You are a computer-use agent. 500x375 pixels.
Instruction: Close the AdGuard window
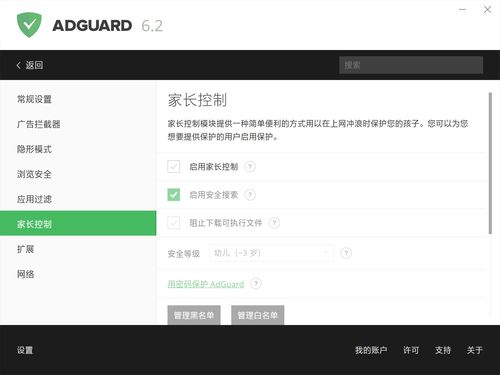pos(487,10)
